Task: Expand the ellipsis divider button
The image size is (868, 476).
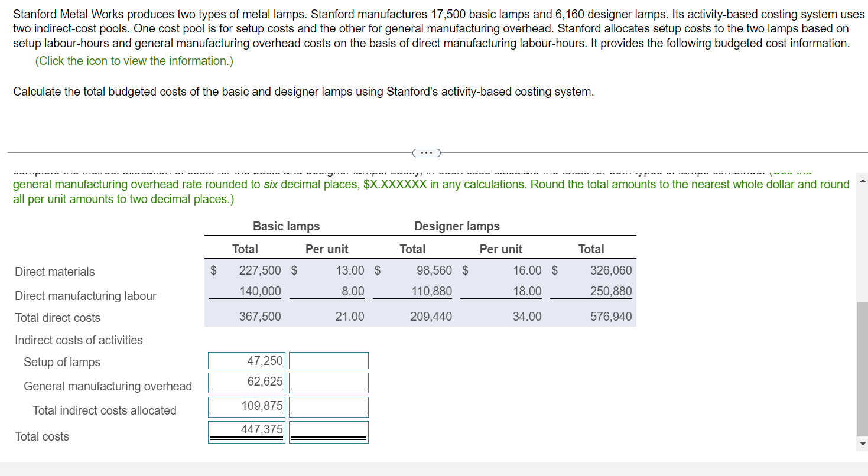Action: (x=427, y=152)
